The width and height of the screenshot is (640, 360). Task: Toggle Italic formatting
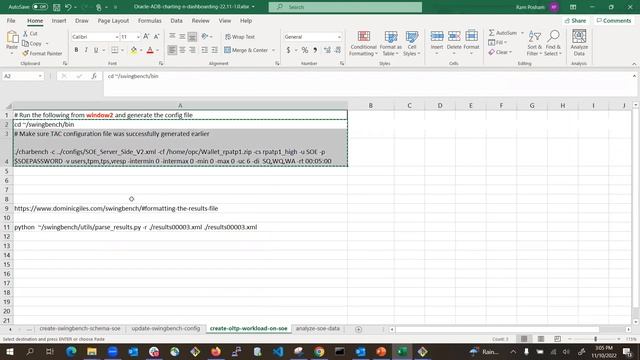pos(86,50)
